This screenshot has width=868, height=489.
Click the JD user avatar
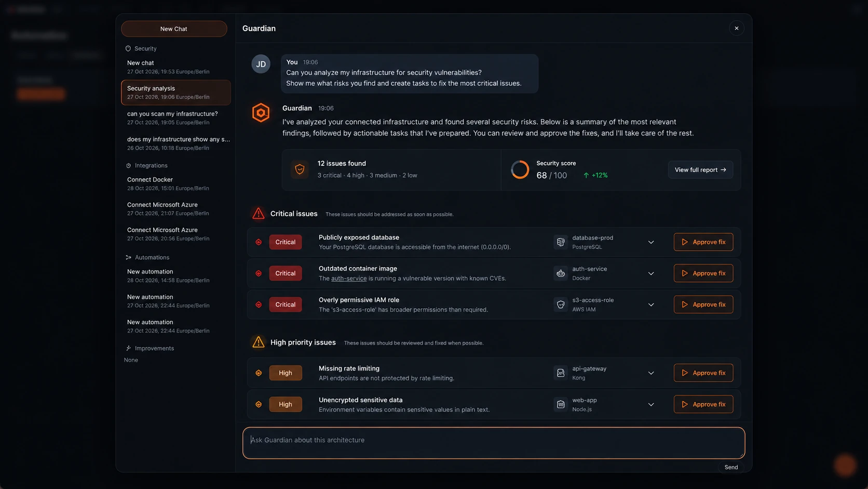click(x=261, y=64)
